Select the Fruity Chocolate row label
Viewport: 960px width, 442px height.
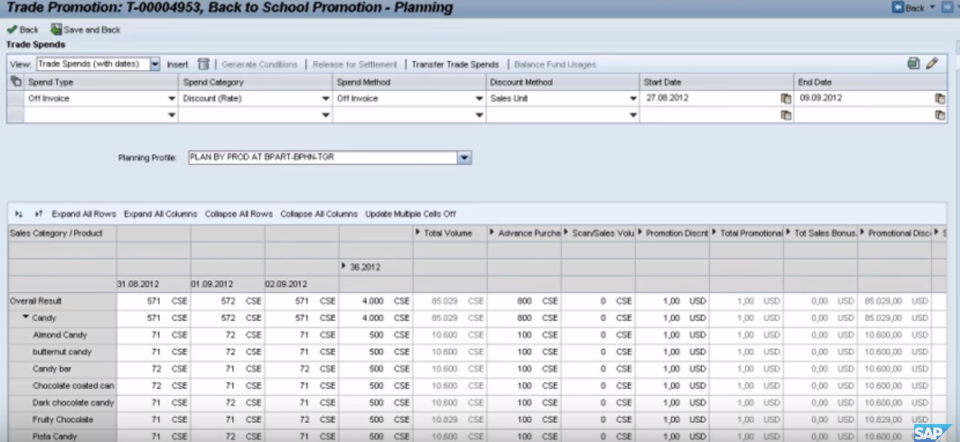tap(62, 420)
